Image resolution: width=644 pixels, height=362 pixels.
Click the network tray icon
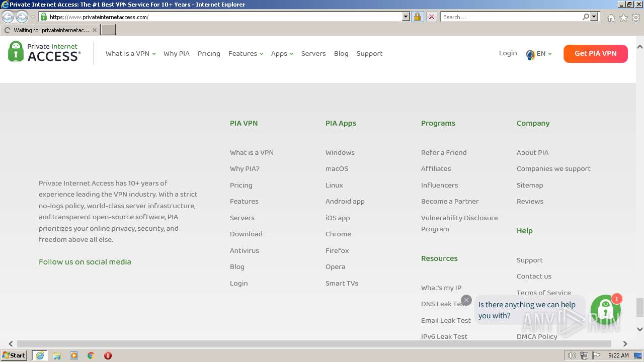584,355
